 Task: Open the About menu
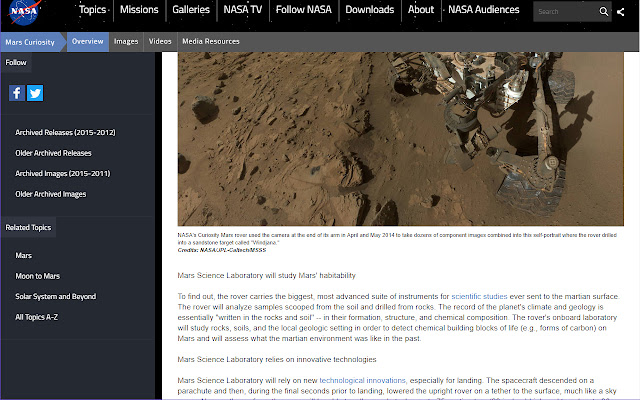coord(421,9)
